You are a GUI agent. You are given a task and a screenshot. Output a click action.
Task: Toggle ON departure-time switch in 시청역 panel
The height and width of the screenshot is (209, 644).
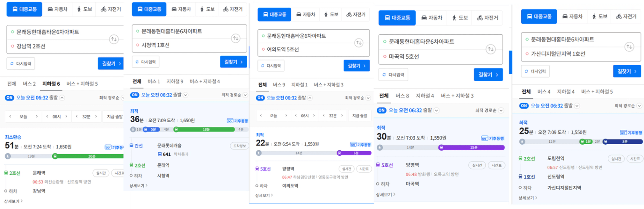coord(135,95)
